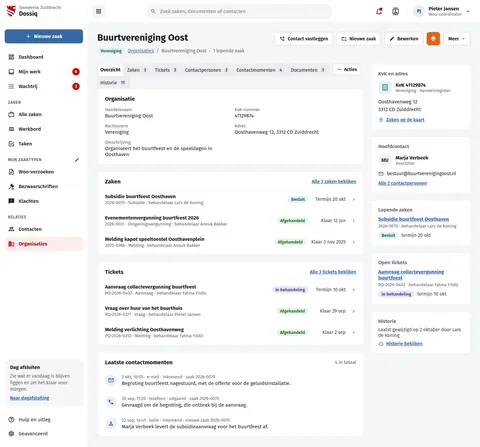Open Pieter Jansen user menu
The image size is (480, 447).
(442, 11)
